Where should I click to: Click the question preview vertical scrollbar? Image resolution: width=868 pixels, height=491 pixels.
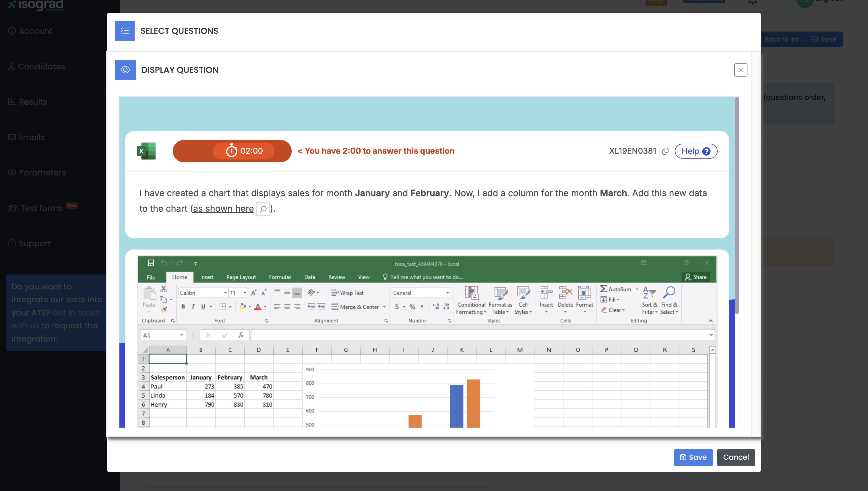point(736,206)
